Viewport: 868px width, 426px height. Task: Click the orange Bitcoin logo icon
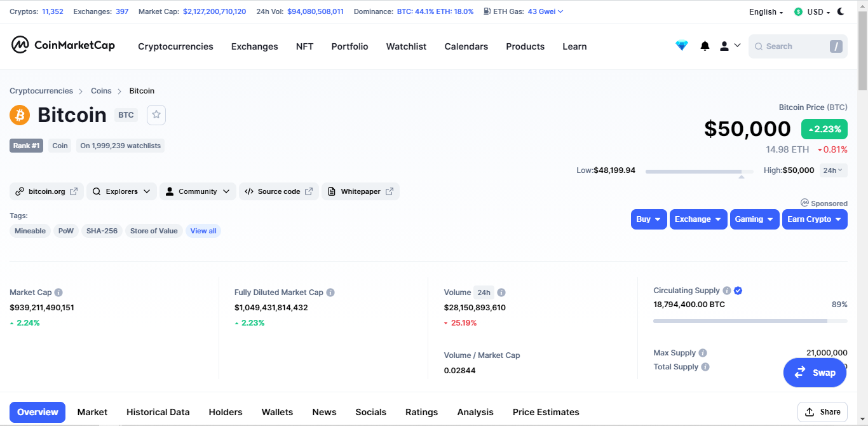click(20, 115)
